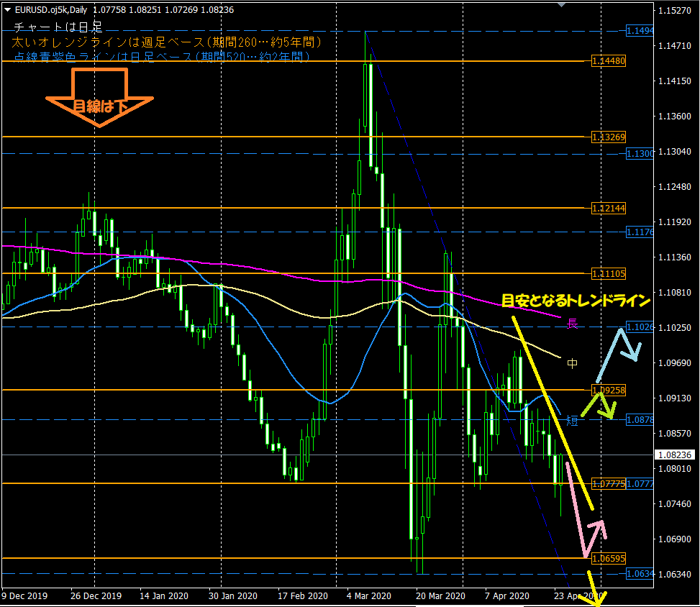The image size is (700, 607).
Task: Click the orange 1.06595 level label
Action: pos(609,558)
